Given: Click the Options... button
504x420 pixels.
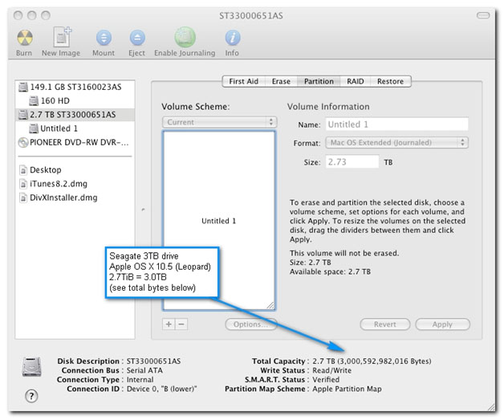Looking at the screenshot, I should tap(250, 324).
